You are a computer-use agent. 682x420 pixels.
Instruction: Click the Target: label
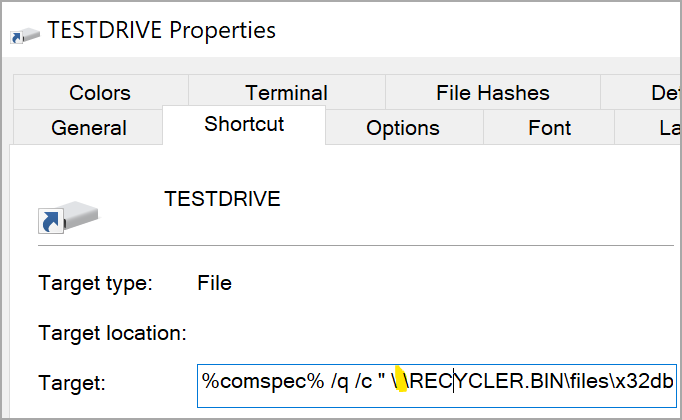tap(72, 383)
